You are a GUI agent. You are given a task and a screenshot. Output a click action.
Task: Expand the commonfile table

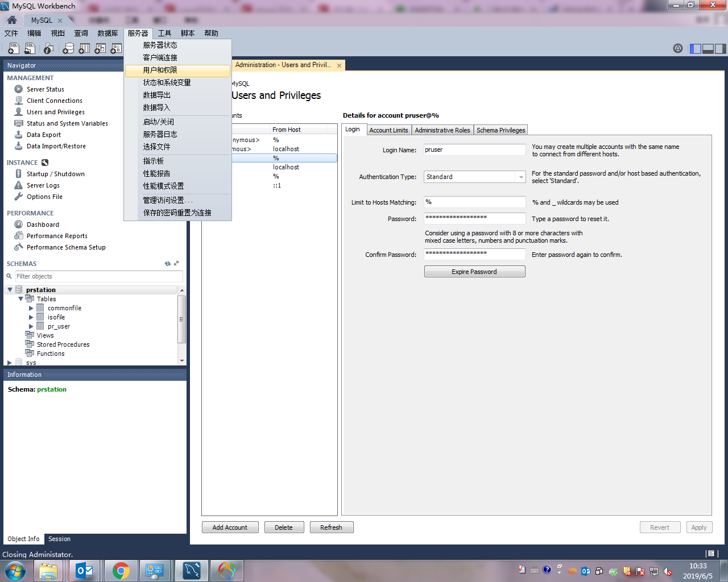tap(31, 308)
